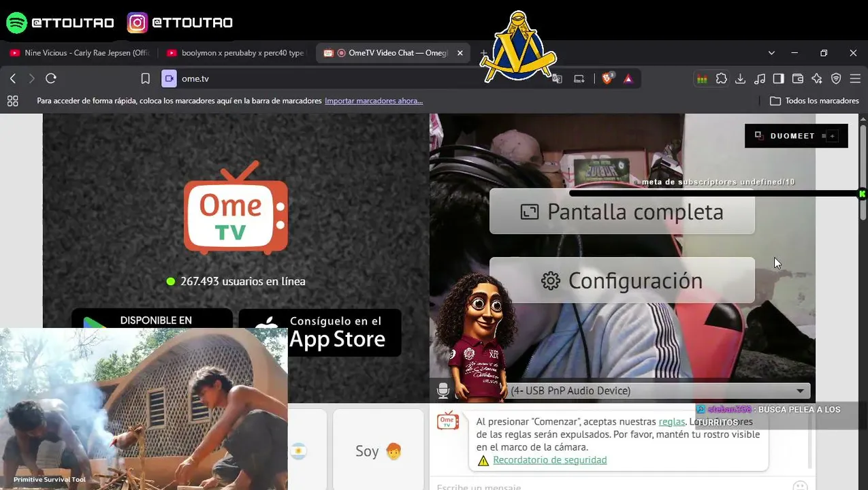Toggle the browser sidebar panel icon

(x=779, y=79)
